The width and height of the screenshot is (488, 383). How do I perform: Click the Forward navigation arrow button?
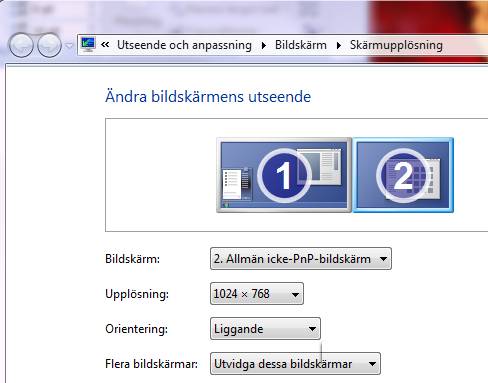[49, 45]
